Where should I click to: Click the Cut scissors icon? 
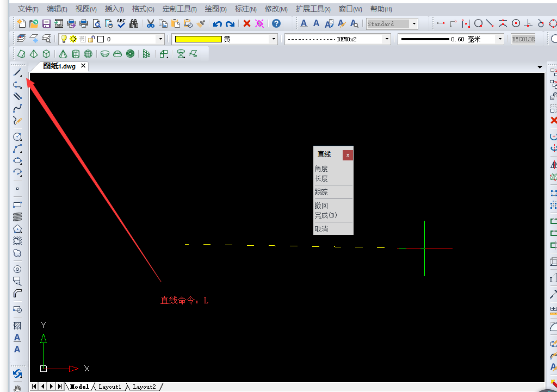151,24
